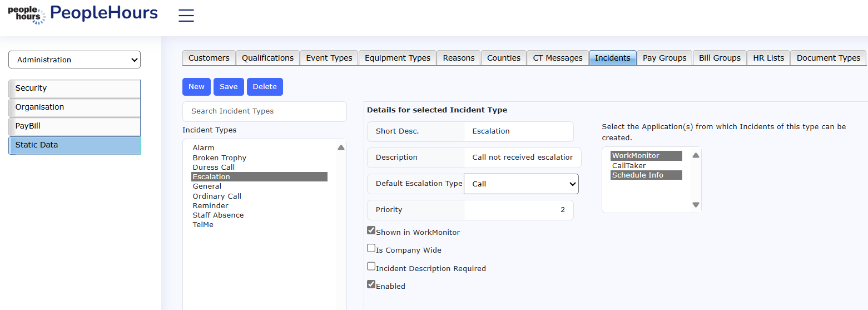Check Incident Description Required
Viewport: 868px width, 310px height.
(371, 266)
